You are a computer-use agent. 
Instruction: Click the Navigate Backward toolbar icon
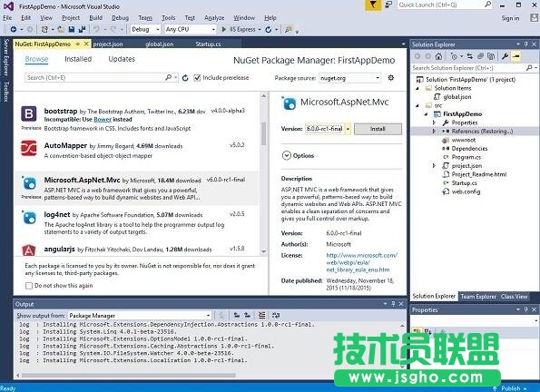13,29
